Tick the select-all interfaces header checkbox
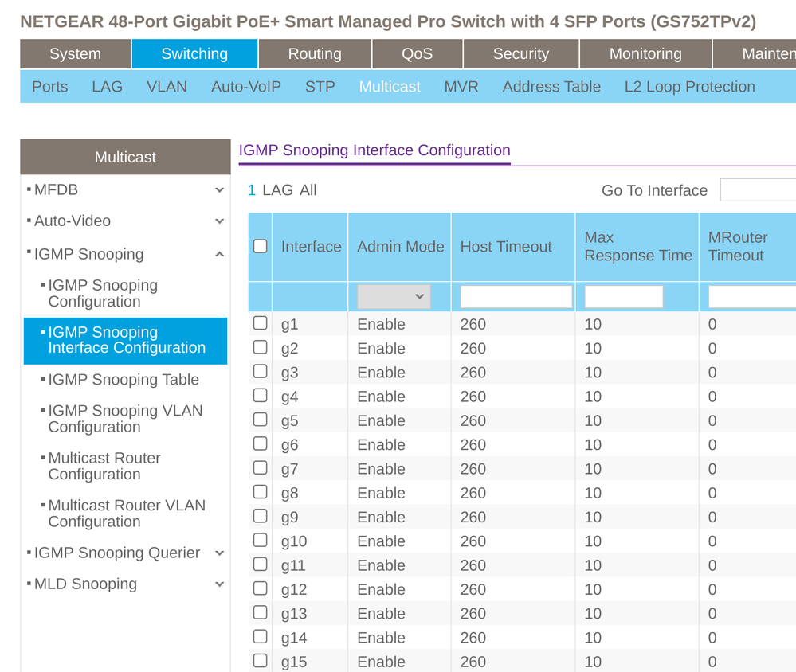 click(x=261, y=246)
